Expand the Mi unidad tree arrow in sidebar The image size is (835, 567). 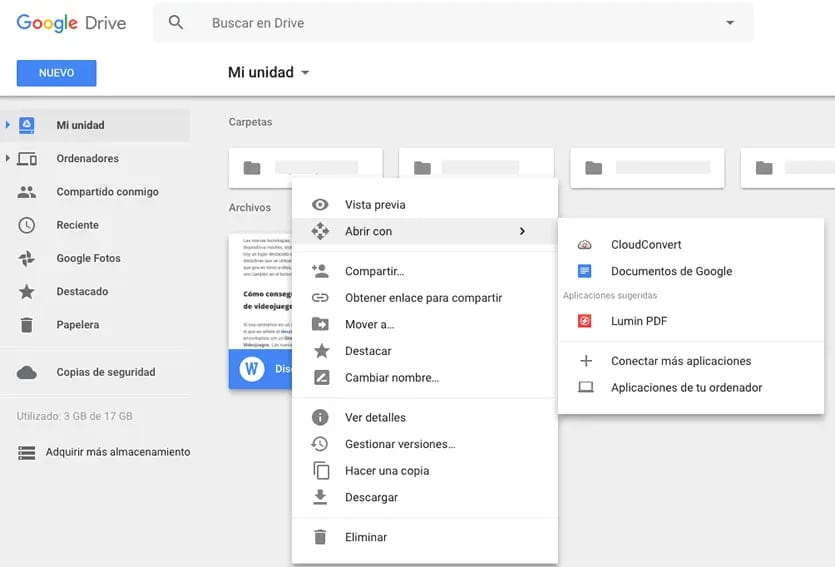point(7,125)
